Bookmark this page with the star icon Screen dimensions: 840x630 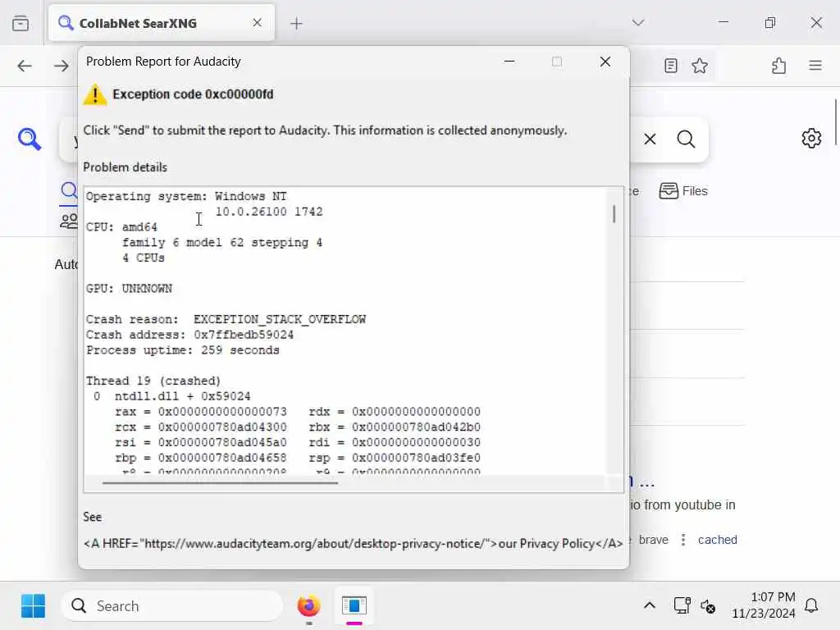[700, 66]
